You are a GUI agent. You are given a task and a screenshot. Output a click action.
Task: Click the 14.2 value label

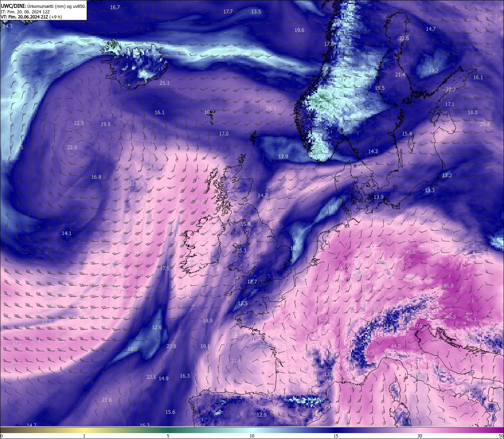click(x=373, y=152)
